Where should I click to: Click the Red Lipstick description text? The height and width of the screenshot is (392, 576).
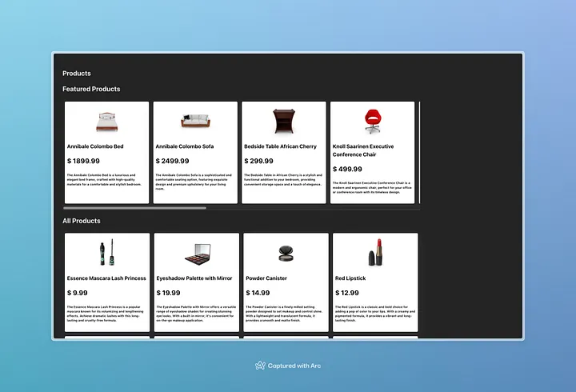375,314
